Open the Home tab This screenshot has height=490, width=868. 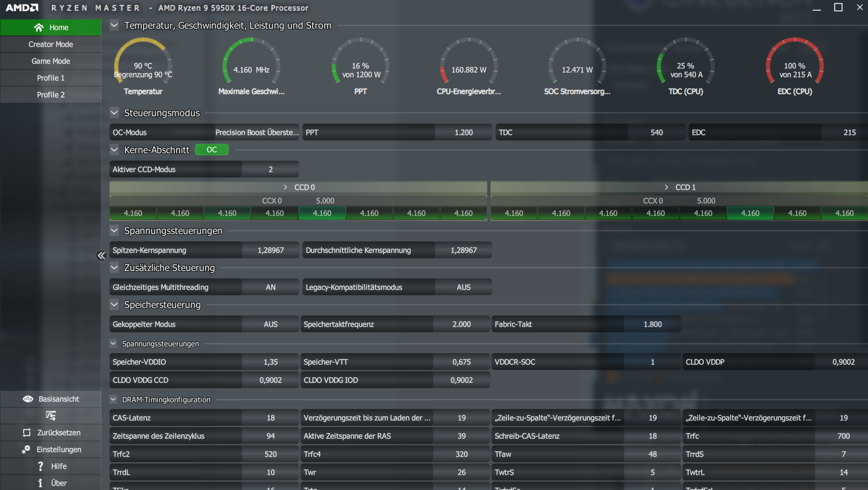[x=51, y=27]
